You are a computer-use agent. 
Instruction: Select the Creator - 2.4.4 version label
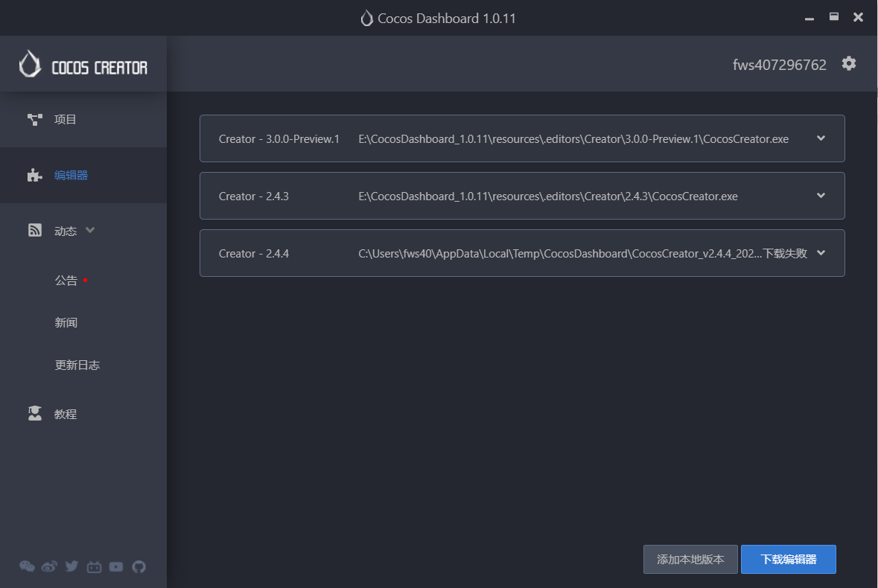point(254,254)
